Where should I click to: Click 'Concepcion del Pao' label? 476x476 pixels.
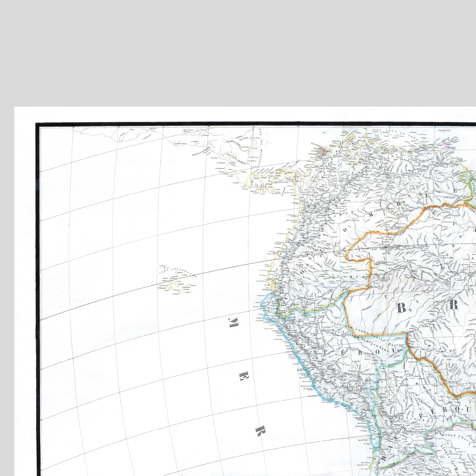pyautogui.click(x=421, y=166)
